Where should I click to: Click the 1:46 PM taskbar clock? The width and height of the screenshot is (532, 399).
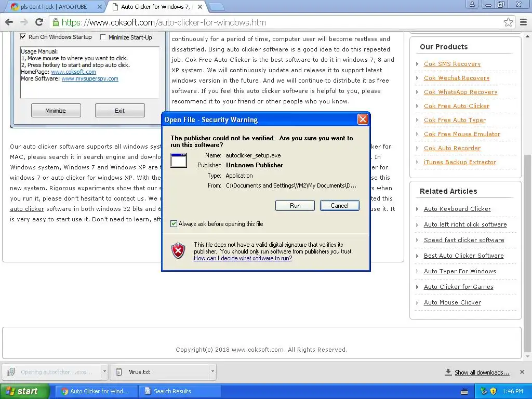[x=513, y=392]
